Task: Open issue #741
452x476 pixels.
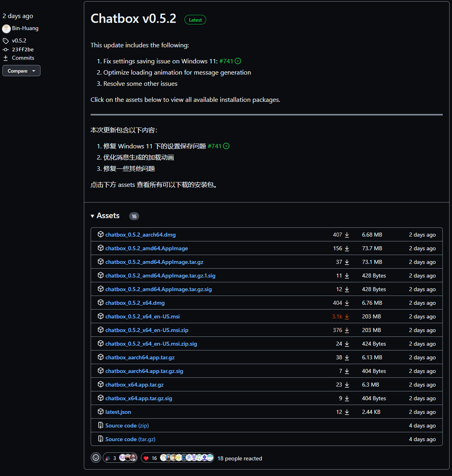Action: pos(226,61)
